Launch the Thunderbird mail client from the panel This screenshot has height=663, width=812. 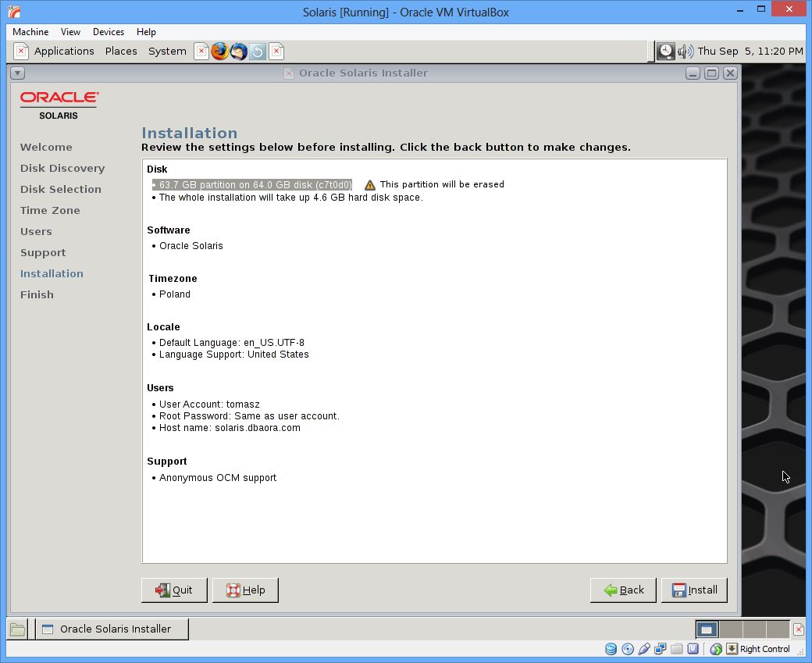tap(239, 52)
